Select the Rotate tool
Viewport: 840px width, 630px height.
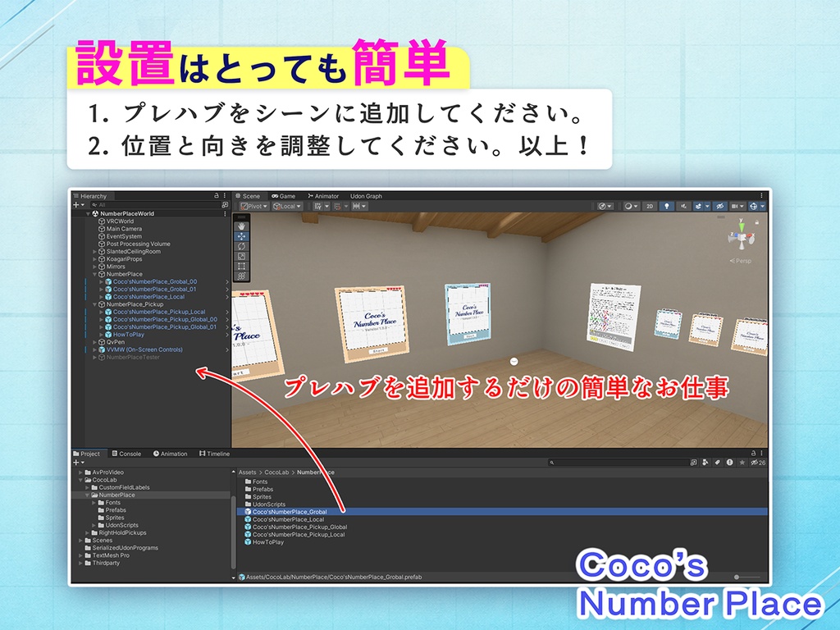242,246
